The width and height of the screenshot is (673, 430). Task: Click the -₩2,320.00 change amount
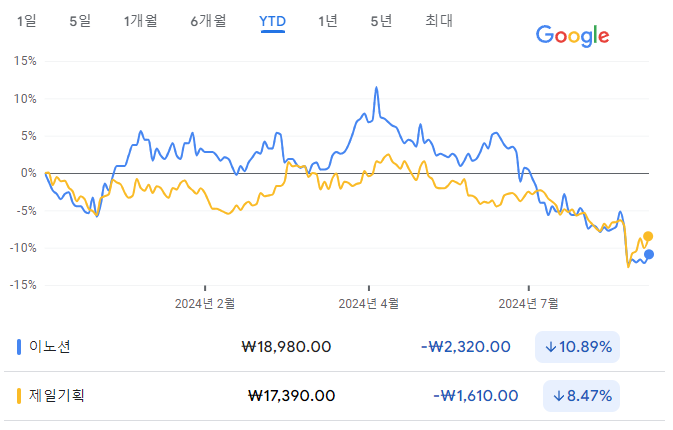click(x=466, y=347)
